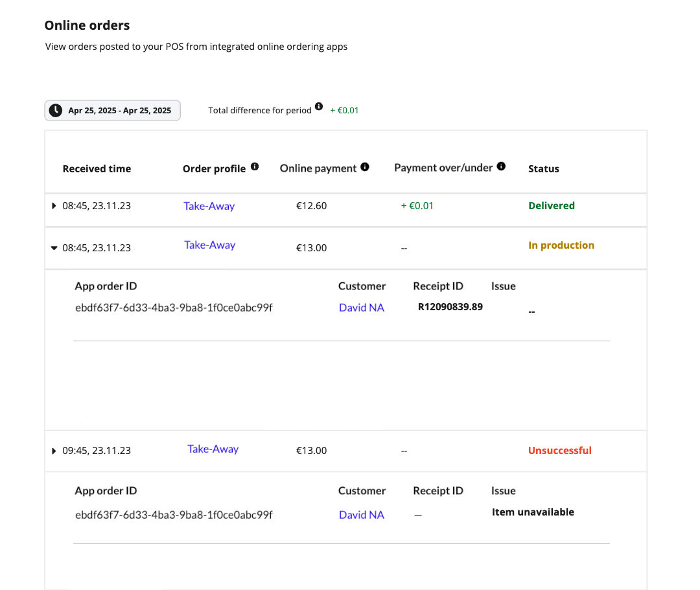The width and height of the screenshot is (700, 590).
Task: Open the Take-Away link on the Unsuccessful order
Action: click(x=213, y=449)
